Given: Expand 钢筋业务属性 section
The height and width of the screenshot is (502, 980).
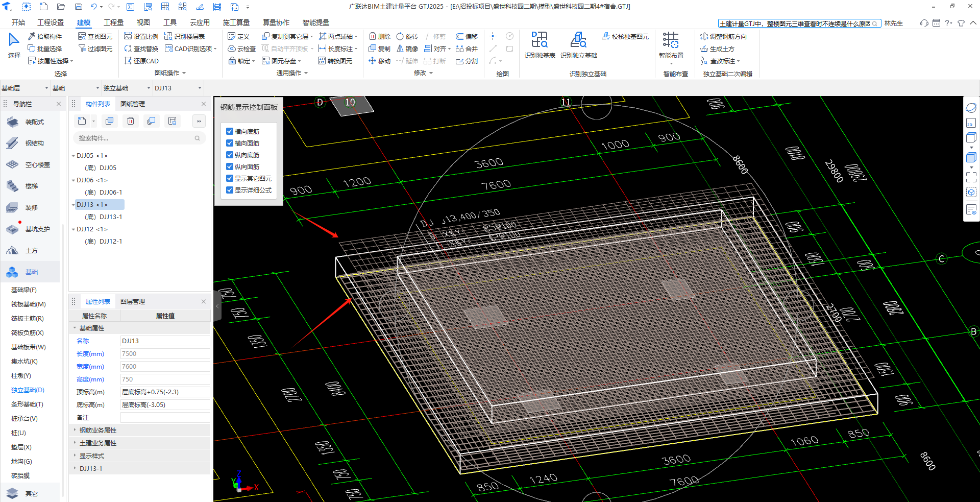Looking at the screenshot, I should pyautogui.click(x=75, y=430).
